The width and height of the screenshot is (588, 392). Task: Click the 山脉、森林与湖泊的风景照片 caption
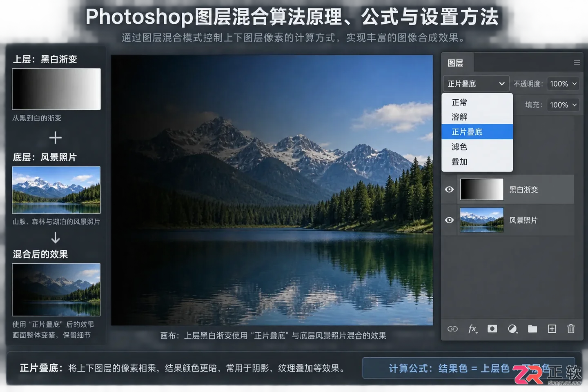pos(56,222)
